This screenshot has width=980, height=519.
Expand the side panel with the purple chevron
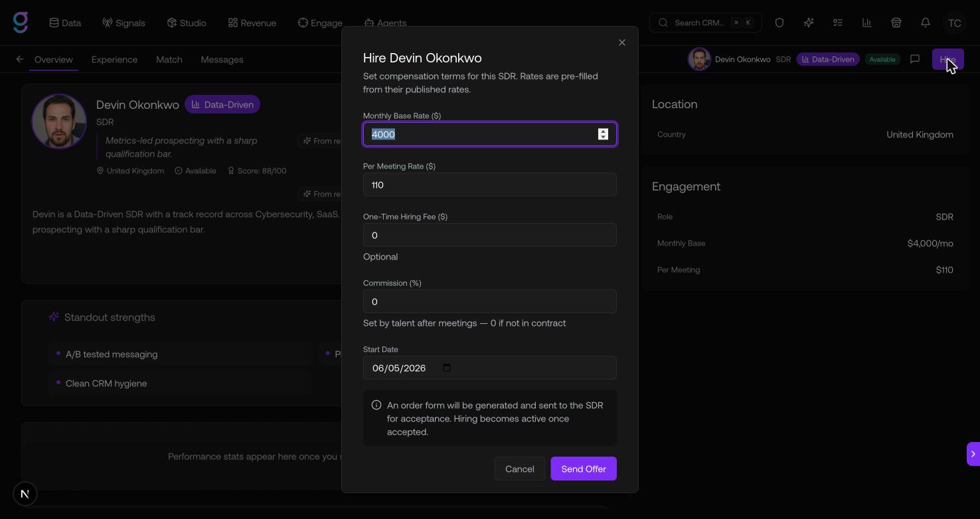coord(973,454)
